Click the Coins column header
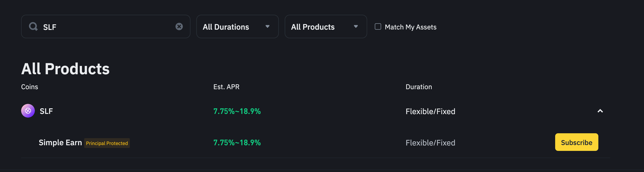The image size is (644, 172). click(x=30, y=87)
